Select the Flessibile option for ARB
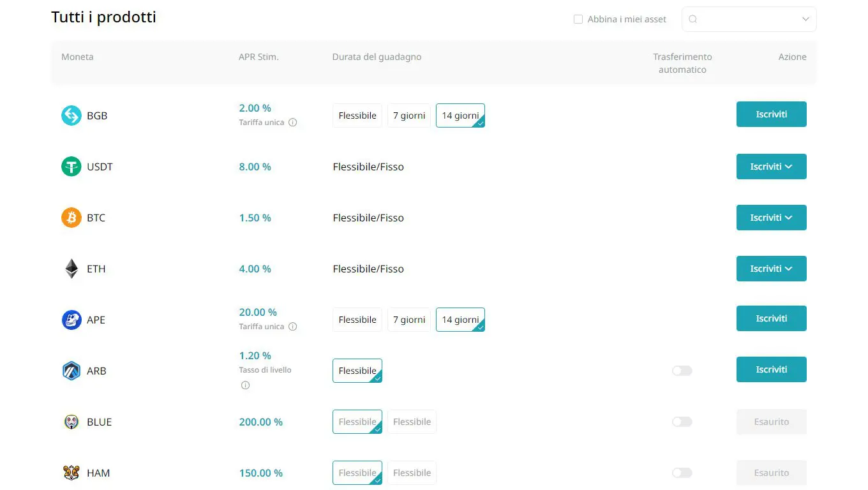The image size is (868, 490). pos(357,371)
